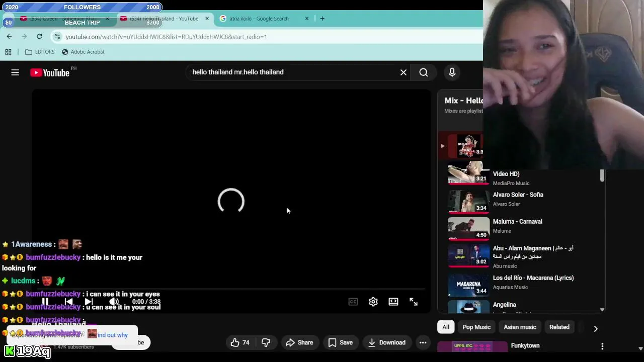Save the video to a playlist
Image resolution: width=644 pixels, height=362 pixels.
tap(341, 342)
